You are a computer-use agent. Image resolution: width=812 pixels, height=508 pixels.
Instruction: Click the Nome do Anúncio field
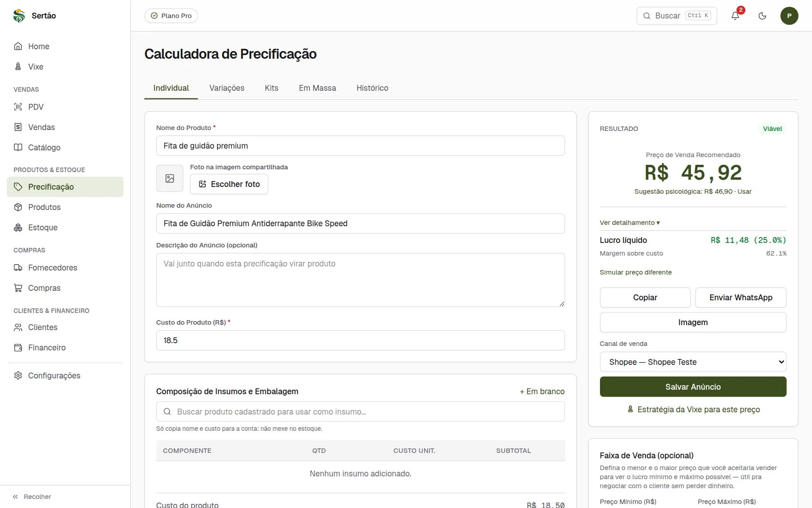[360, 224]
